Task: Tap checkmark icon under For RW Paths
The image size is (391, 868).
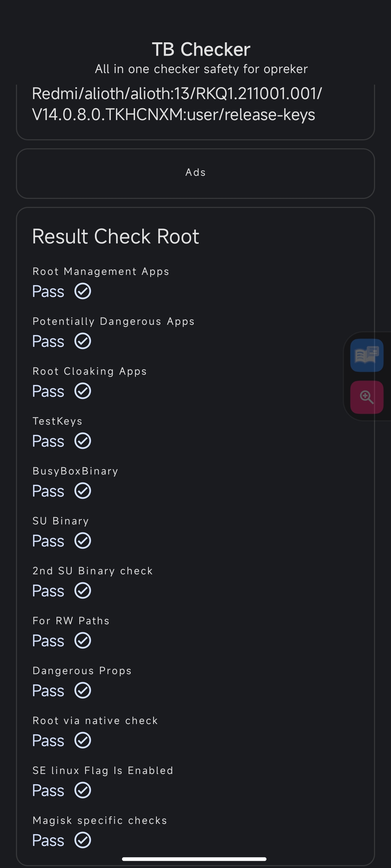Action: pyautogui.click(x=83, y=641)
